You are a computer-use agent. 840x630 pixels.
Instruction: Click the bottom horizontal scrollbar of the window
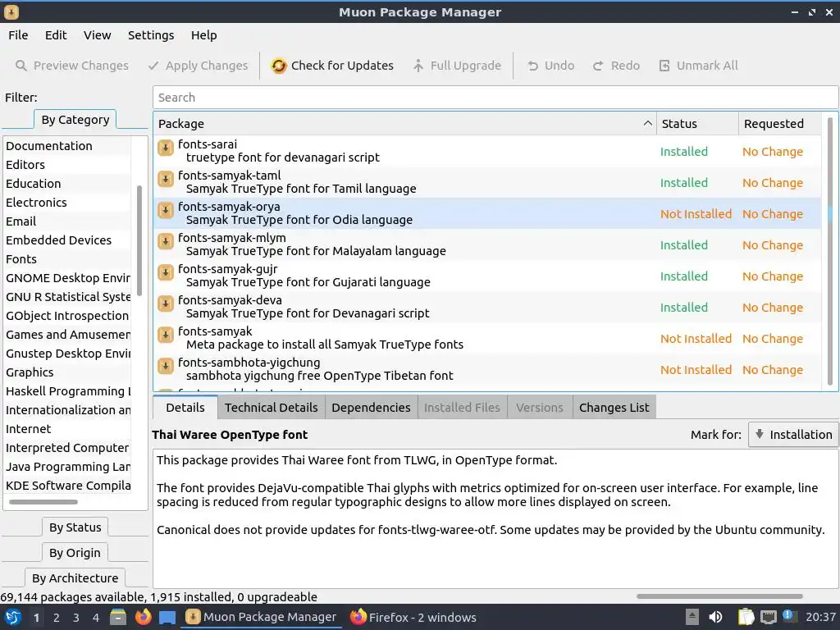tap(719, 596)
